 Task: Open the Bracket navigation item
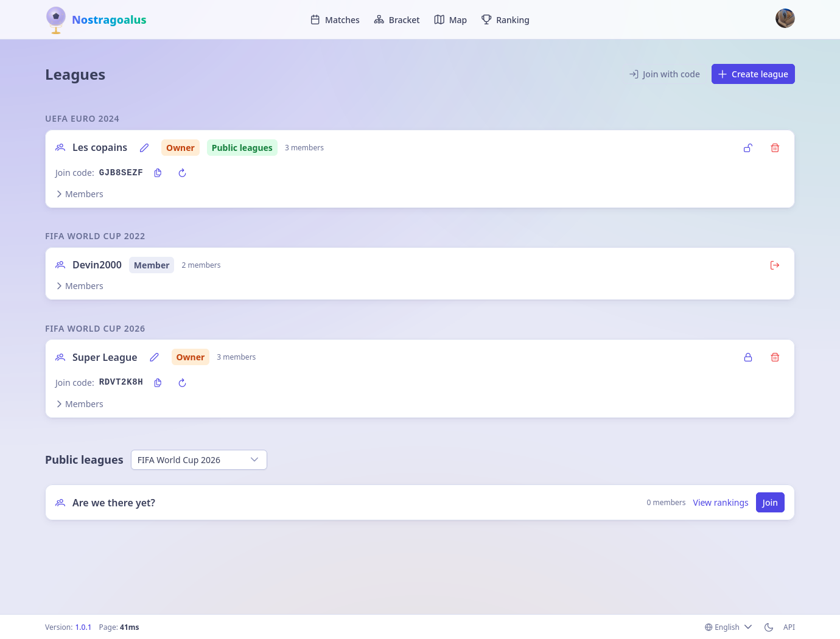[397, 20]
